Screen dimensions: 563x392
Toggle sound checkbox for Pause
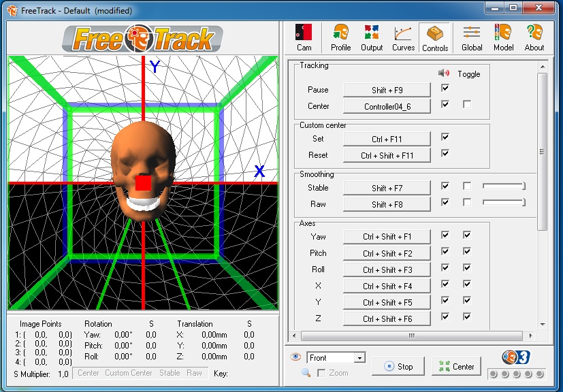445,88
